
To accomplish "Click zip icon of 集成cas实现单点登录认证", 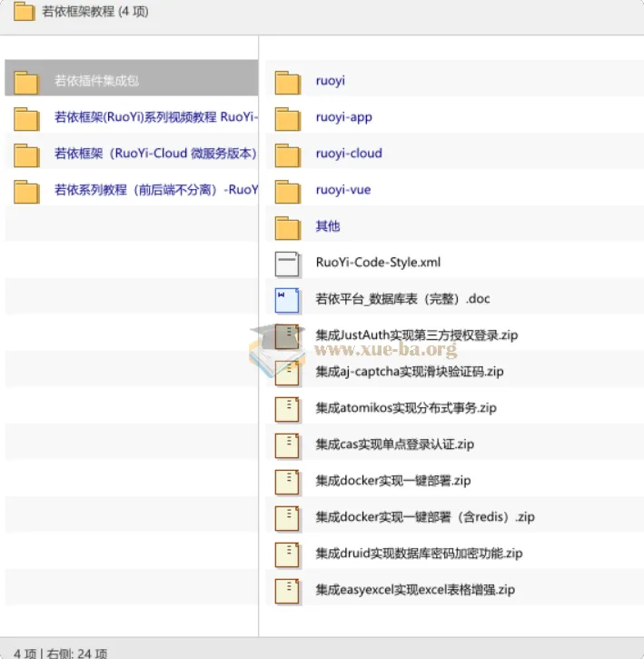I will (x=287, y=446).
